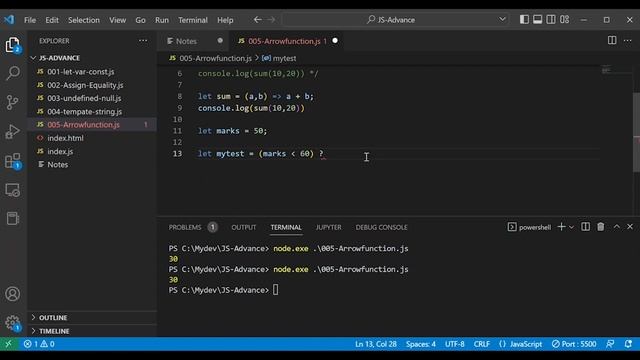Open the Help menu
Viewport: 640px width, 360px height.
225,20
